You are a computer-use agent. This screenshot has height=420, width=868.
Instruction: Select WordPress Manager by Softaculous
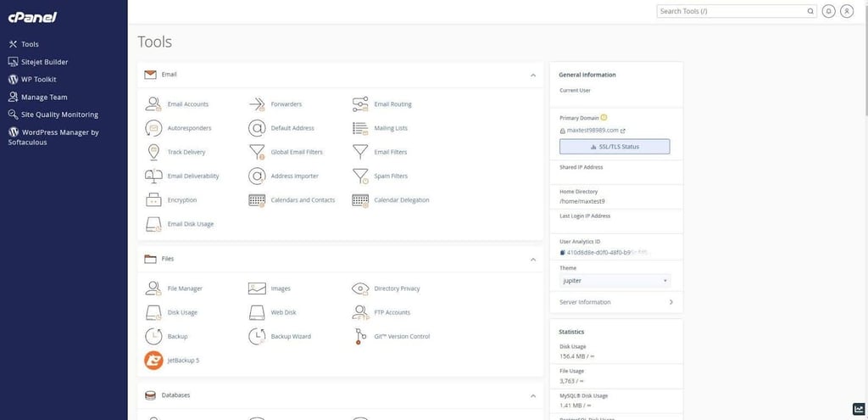tap(53, 137)
